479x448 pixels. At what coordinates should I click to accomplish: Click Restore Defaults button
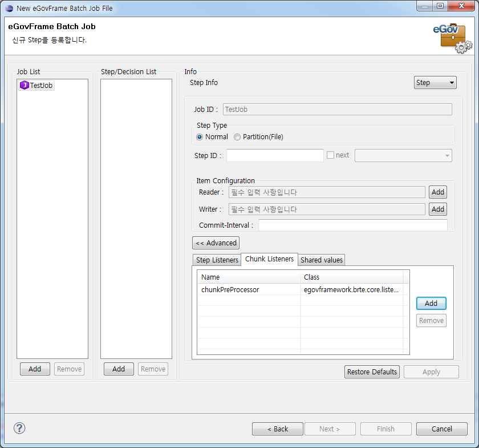[x=372, y=372]
